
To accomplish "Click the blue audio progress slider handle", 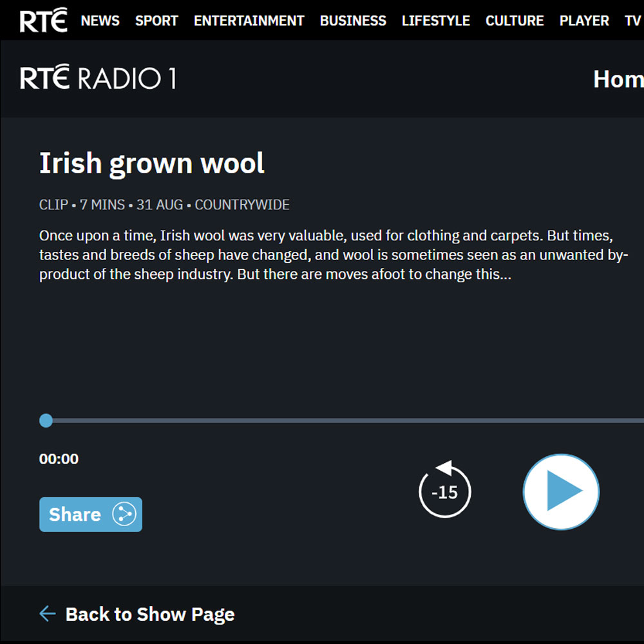I will coord(46,421).
